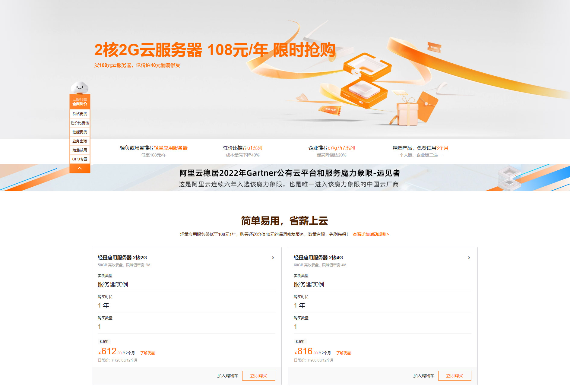Image resolution: width=570 pixels, height=392 pixels.
Task: Click 了解优惠 next to the ¥612 price
Action: click(147, 353)
